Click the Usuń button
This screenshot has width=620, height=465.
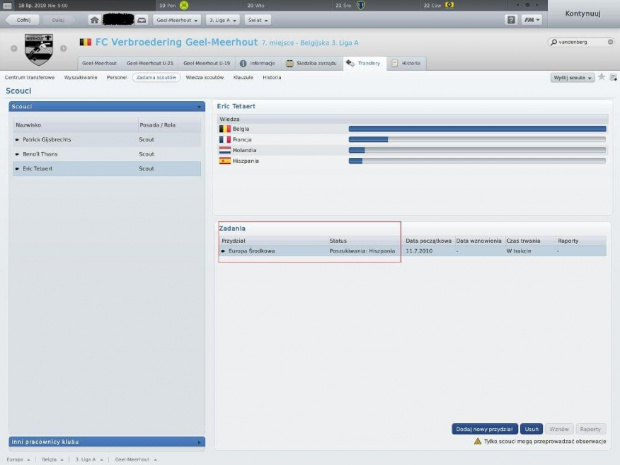531,429
